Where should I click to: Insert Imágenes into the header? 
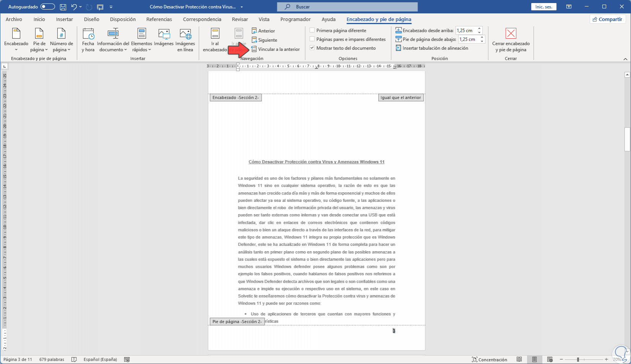[164, 38]
